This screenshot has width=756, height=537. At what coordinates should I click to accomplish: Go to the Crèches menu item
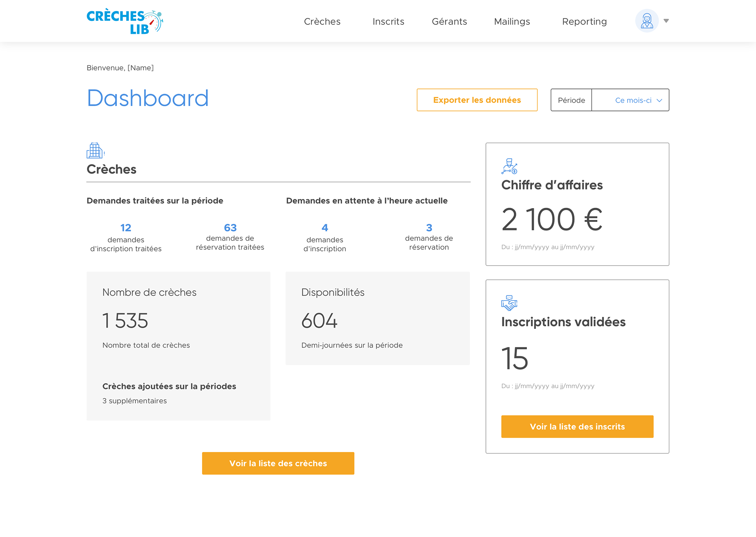[x=322, y=21]
